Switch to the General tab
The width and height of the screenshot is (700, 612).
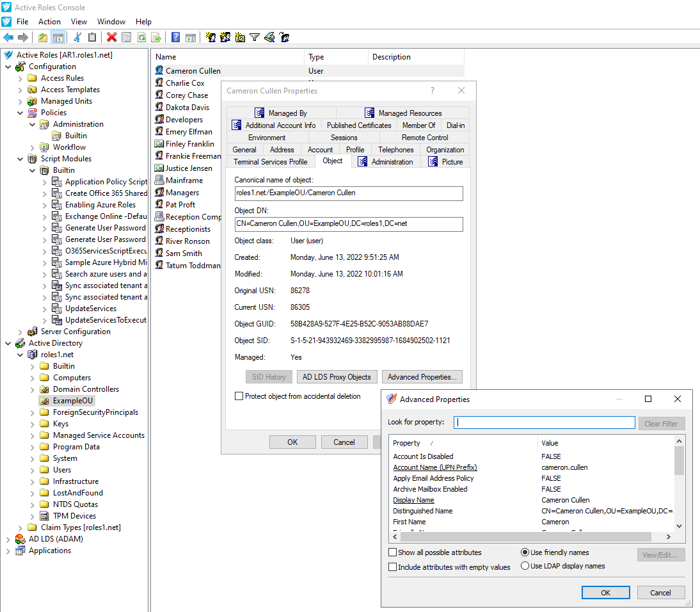pyautogui.click(x=244, y=150)
